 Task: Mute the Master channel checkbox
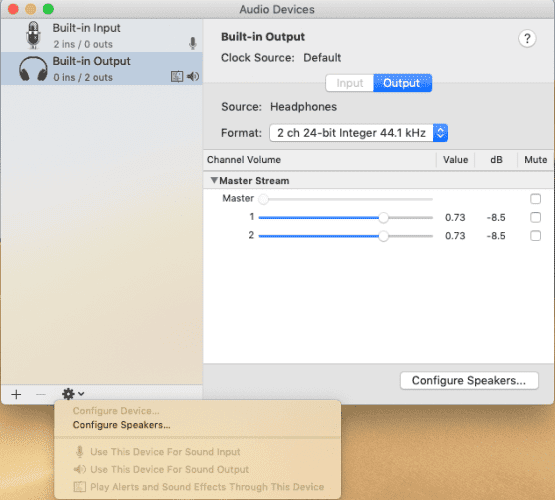[x=535, y=199]
